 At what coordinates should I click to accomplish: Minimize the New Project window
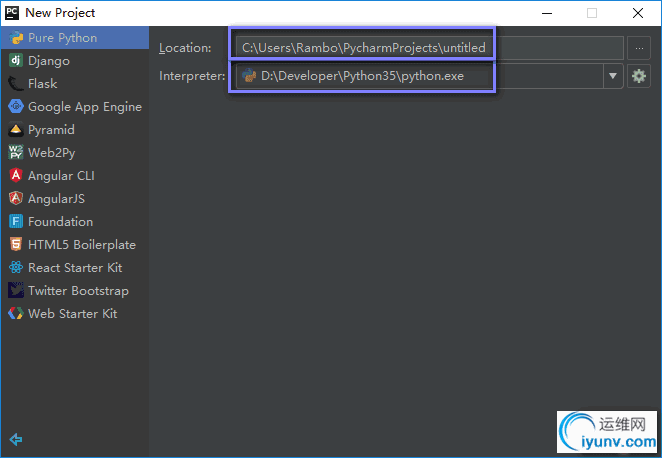[x=547, y=13]
